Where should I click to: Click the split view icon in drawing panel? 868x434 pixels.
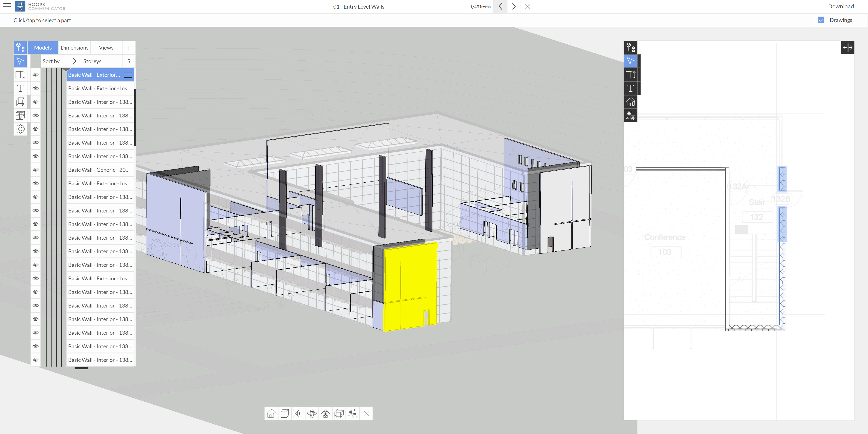click(847, 48)
